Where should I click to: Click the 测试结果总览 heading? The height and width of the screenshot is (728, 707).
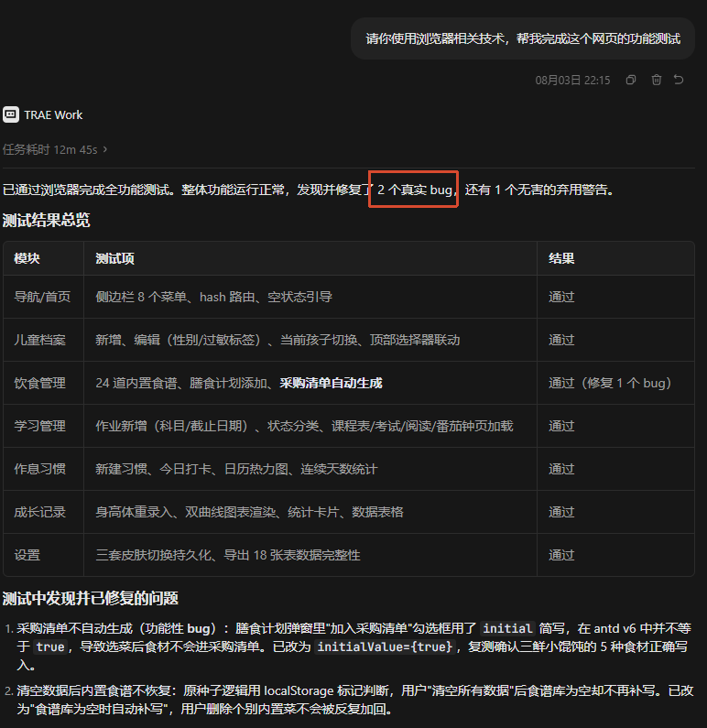pos(46,220)
